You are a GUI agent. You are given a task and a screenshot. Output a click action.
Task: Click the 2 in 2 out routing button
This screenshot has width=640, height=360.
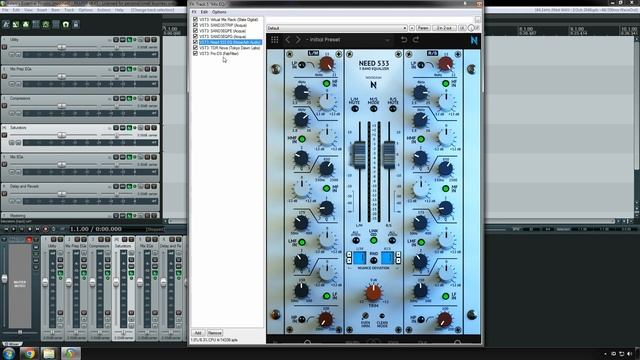click(444, 28)
